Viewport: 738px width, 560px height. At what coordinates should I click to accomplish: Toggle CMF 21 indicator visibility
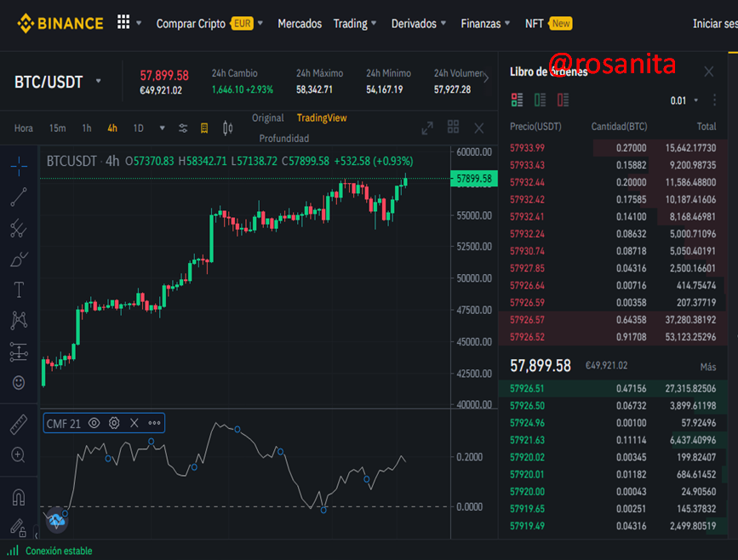pos(94,423)
